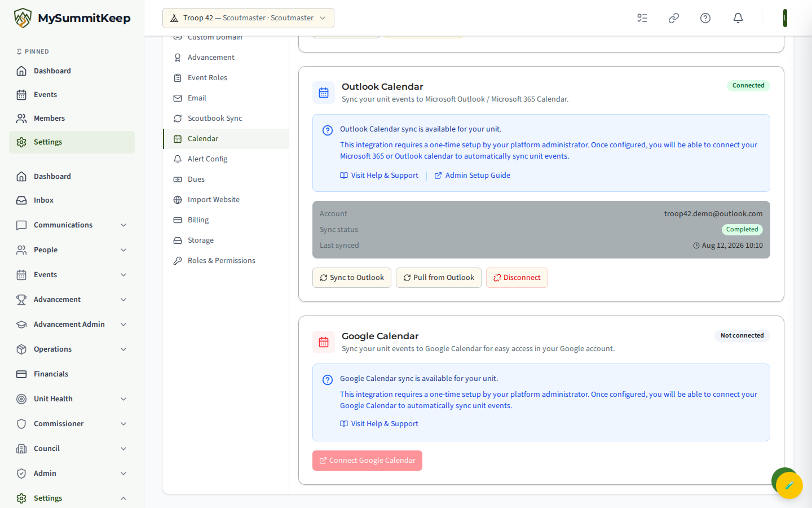Go to Alert Config settings
The image size is (812, 508).
pyautogui.click(x=226, y=159)
